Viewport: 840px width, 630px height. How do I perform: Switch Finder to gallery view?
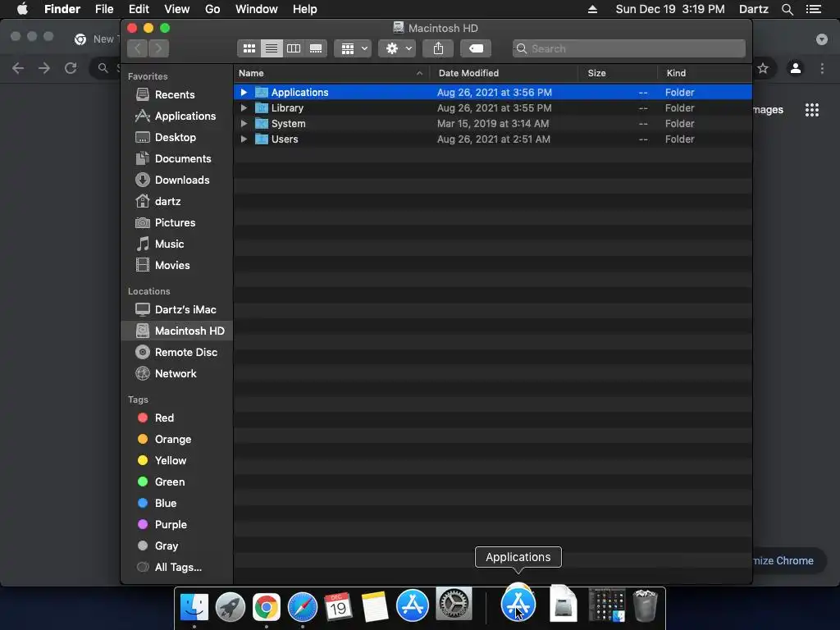click(316, 48)
